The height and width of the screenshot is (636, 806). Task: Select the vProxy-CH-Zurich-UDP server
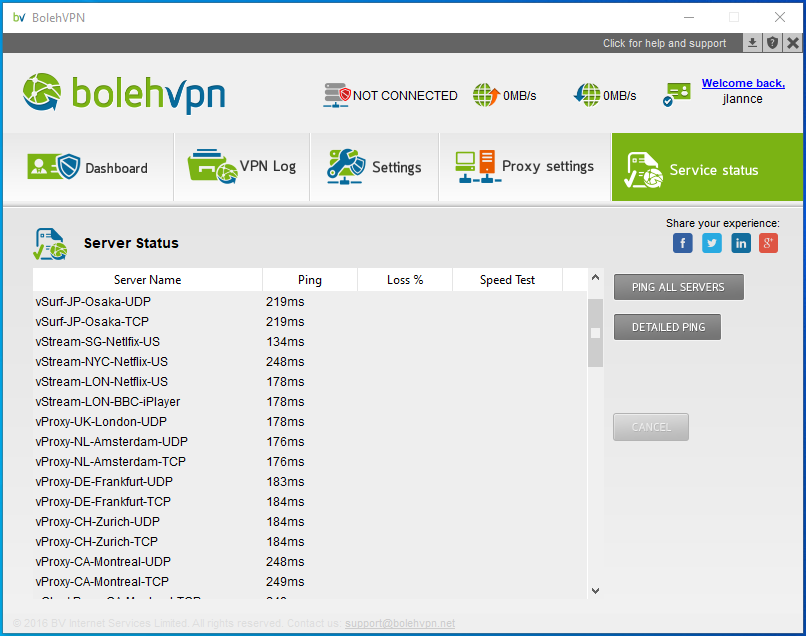pyautogui.click(x=309, y=522)
